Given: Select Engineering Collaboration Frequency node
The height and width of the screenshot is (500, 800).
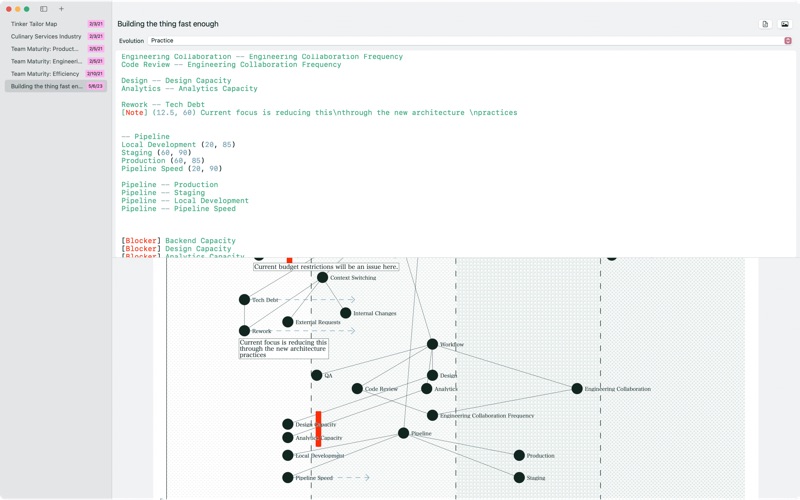Looking at the screenshot, I should click(432, 415).
